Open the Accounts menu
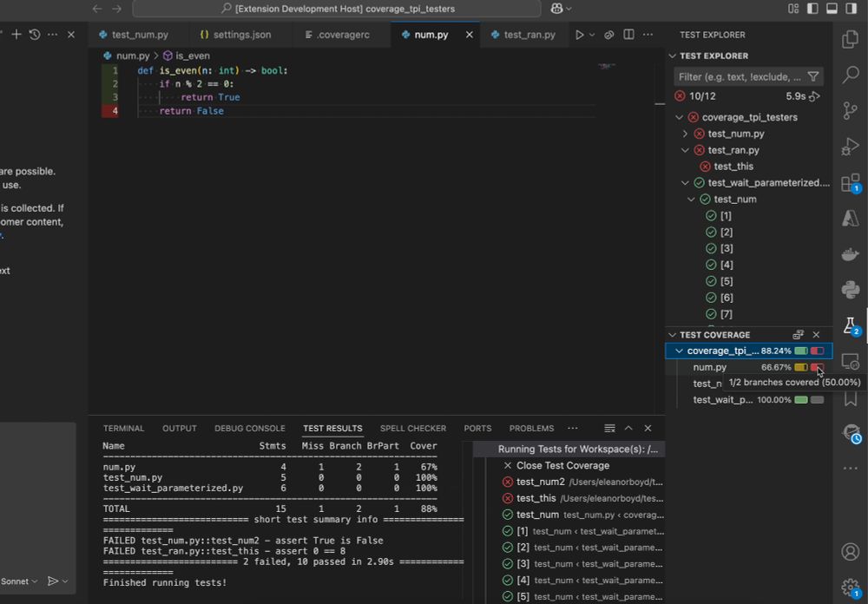The width and height of the screenshot is (868, 604). coord(850,551)
